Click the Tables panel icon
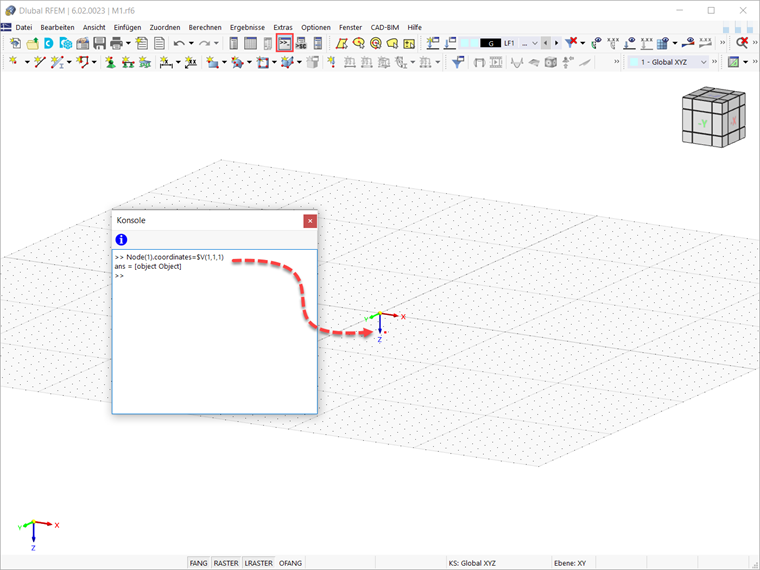The width and height of the screenshot is (760, 570). point(251,43)
